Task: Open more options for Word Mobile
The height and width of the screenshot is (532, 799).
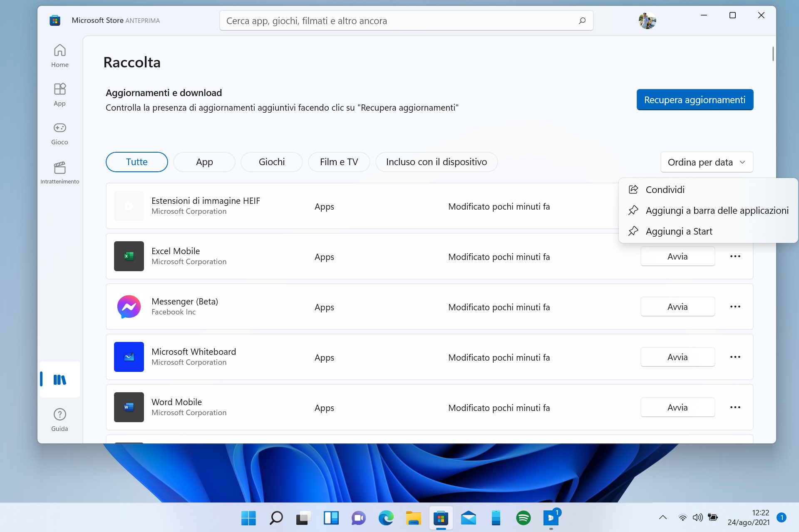Action: coord(735,407)
